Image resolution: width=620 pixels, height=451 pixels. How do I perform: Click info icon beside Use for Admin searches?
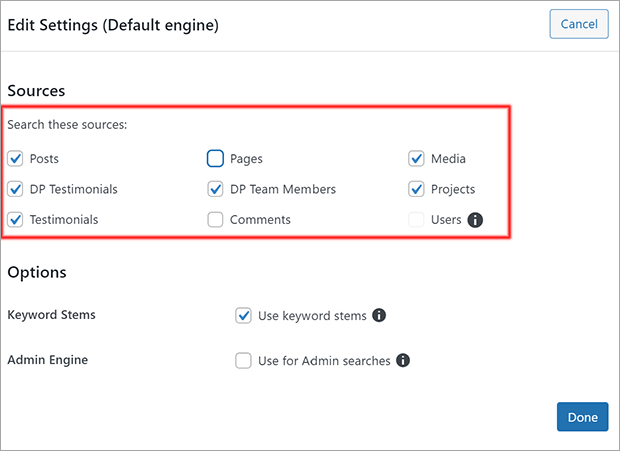pos(403,360)
